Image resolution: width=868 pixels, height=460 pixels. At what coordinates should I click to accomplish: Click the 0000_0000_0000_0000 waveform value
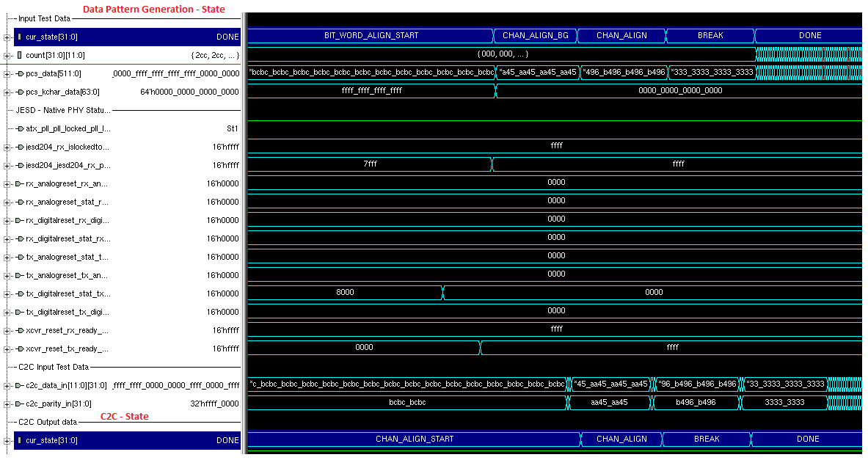[679, 90]
